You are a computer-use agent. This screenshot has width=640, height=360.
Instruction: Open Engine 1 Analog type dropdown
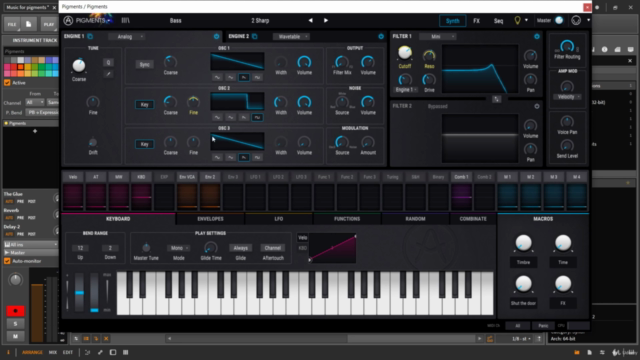127,37
